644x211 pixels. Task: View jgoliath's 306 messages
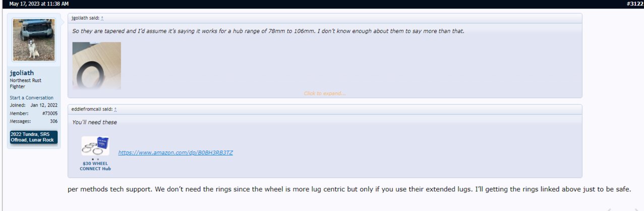(x=53, y=121)
